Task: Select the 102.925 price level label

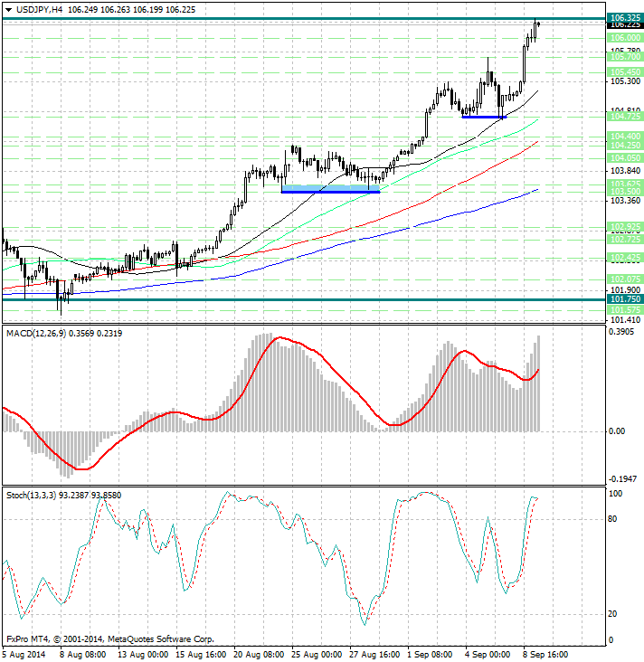Action: coord(625,227)
